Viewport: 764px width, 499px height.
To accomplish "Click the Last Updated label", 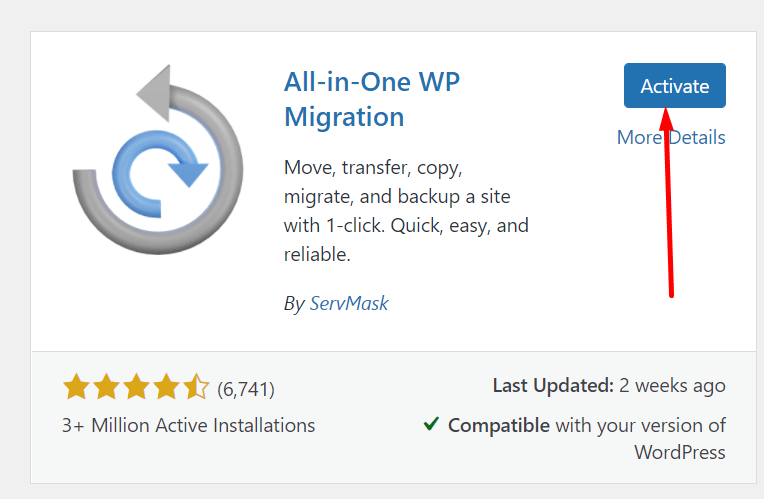I will click(553, 385).
